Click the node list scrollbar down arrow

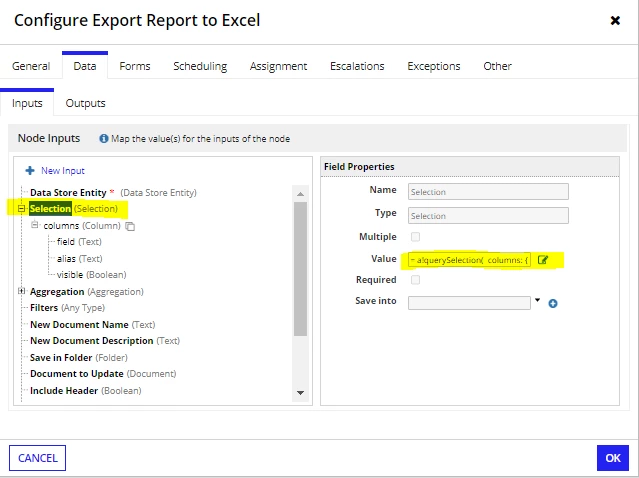tap(300, 393)
